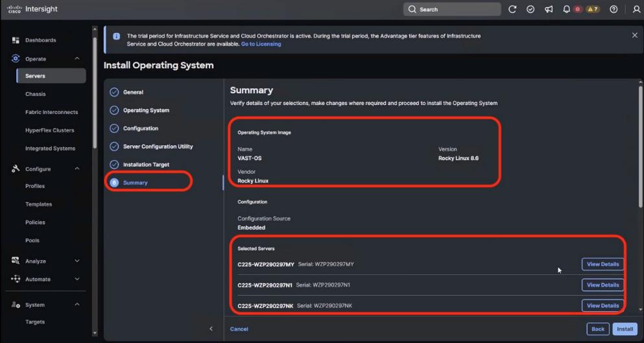
Task: Click the search magnifier icon
Action: coord(412,9)
